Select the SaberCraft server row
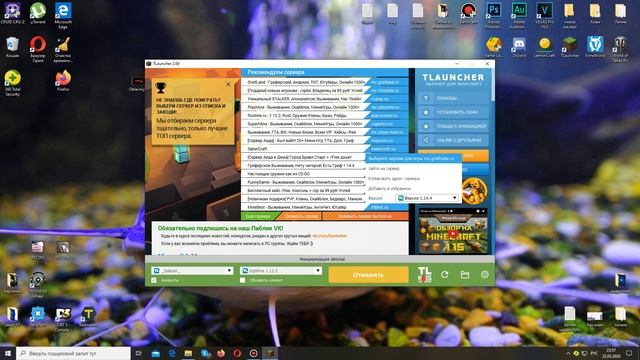 [306, 149]
